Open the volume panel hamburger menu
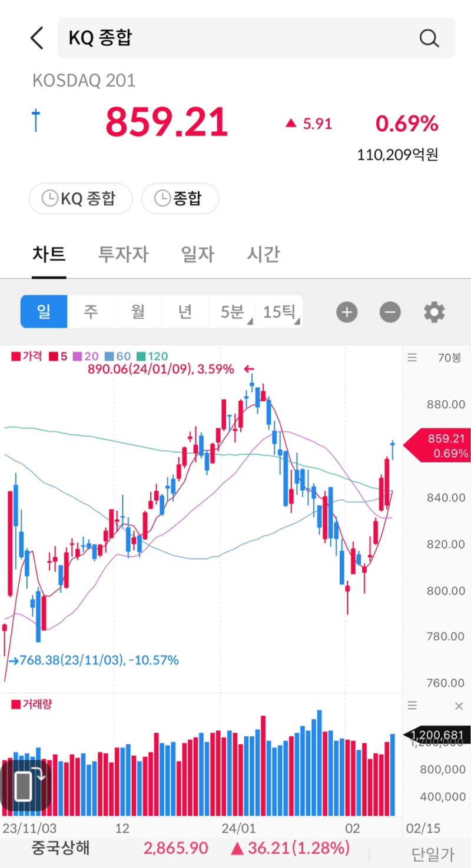This screenshot has width=471, height=868. (x=412, y=706)
